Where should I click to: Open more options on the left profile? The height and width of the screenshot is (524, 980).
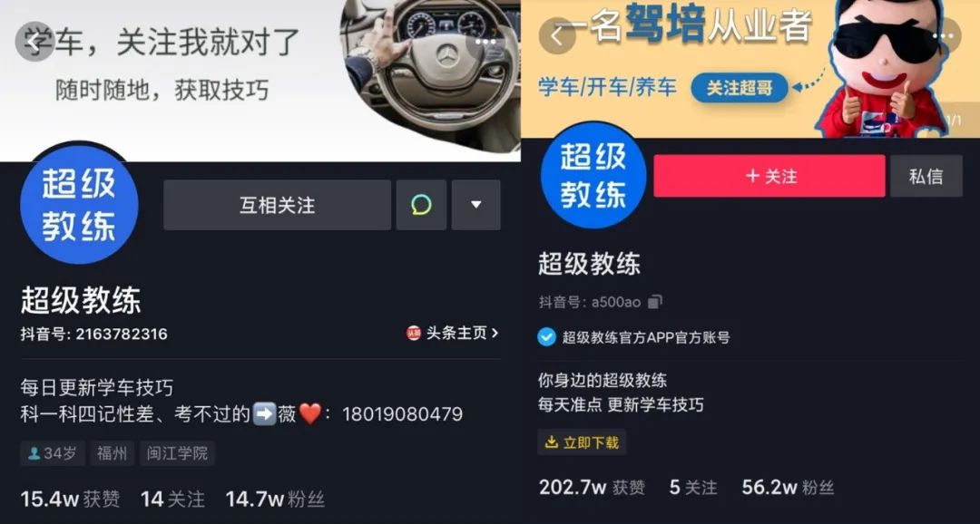(485, 42)
